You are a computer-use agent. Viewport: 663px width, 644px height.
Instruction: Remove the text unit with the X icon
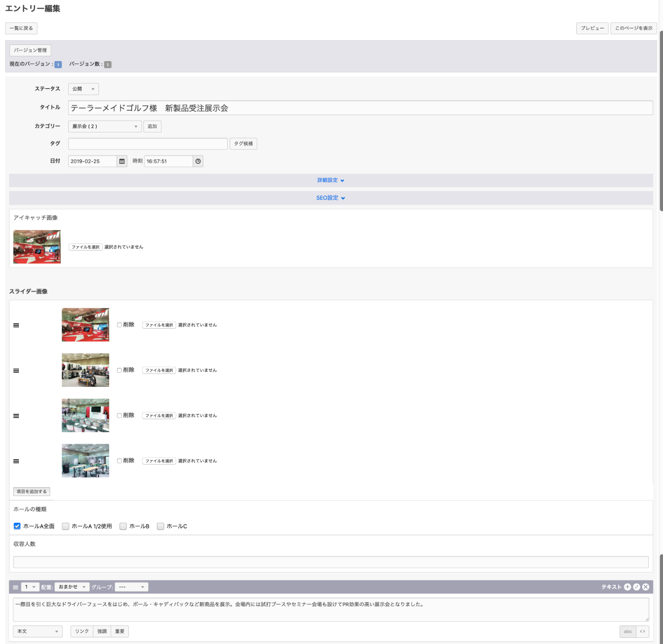(x=645, y=587)
